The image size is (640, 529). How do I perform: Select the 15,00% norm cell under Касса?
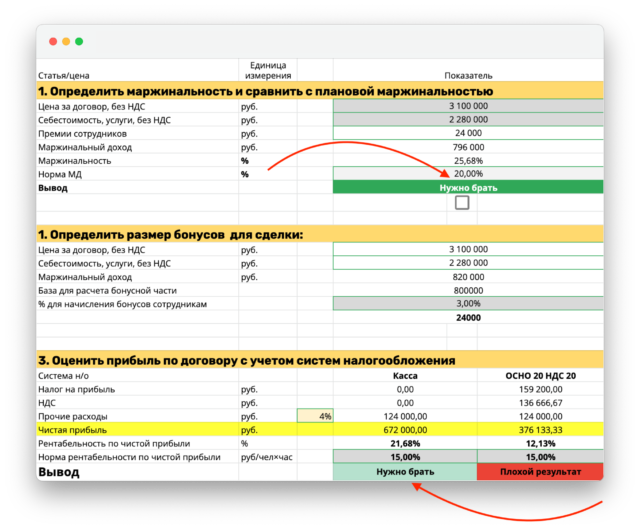(x=405, y=457)
